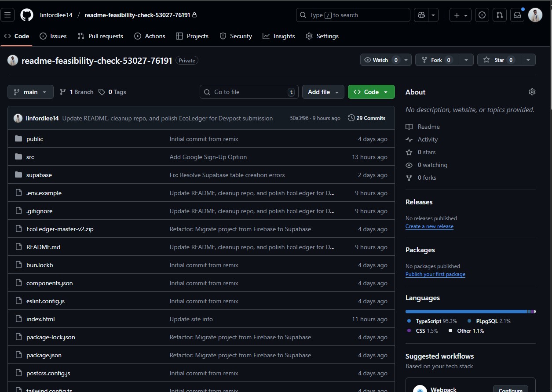Open the hamburger navigation menu
This screenshot has width=552, height=392.
pyautogui.click(x=7, y=15)
